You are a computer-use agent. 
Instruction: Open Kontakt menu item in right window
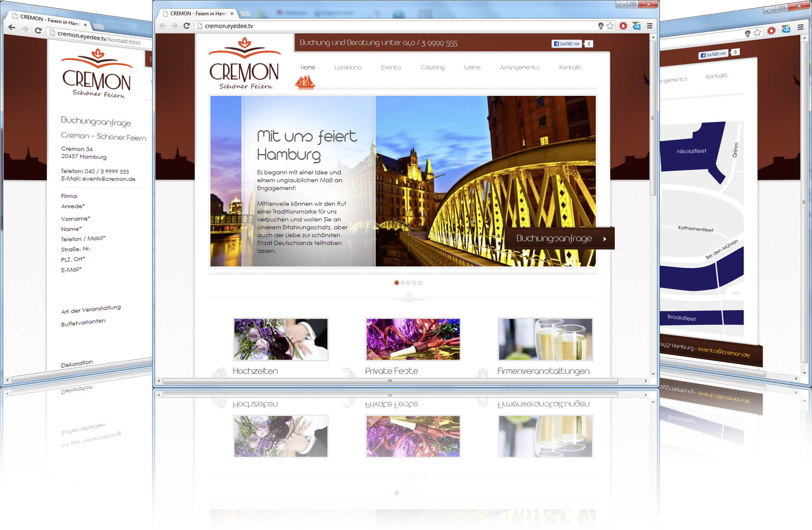tap(716, 76)
